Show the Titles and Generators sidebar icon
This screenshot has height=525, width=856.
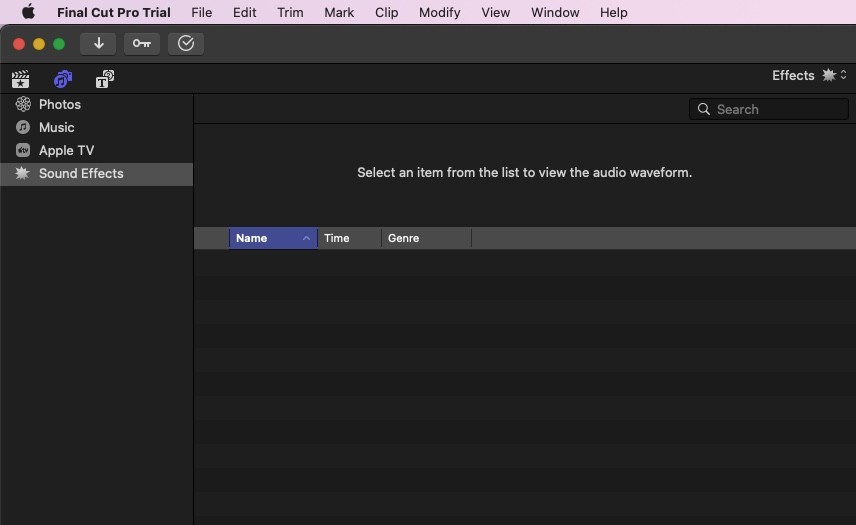click(105, 79)
